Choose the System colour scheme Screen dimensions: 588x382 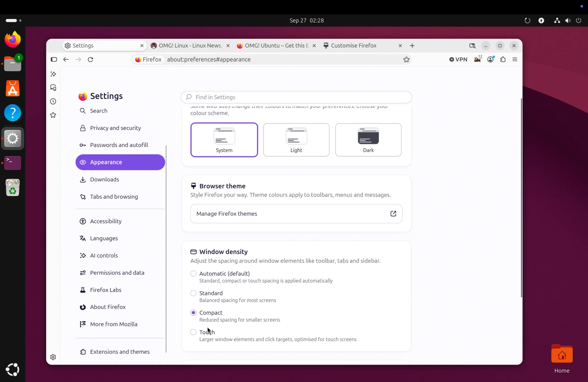pos(224,140)
